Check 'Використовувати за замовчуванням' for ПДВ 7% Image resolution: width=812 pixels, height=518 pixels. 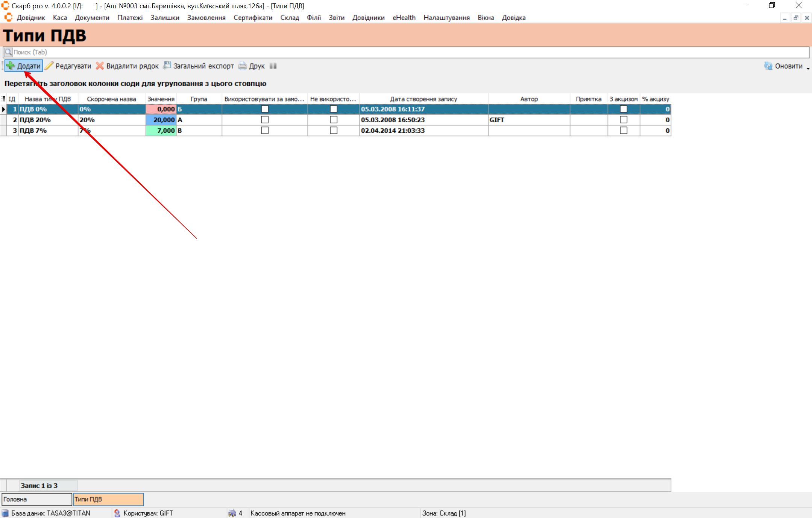coord(265,131)
